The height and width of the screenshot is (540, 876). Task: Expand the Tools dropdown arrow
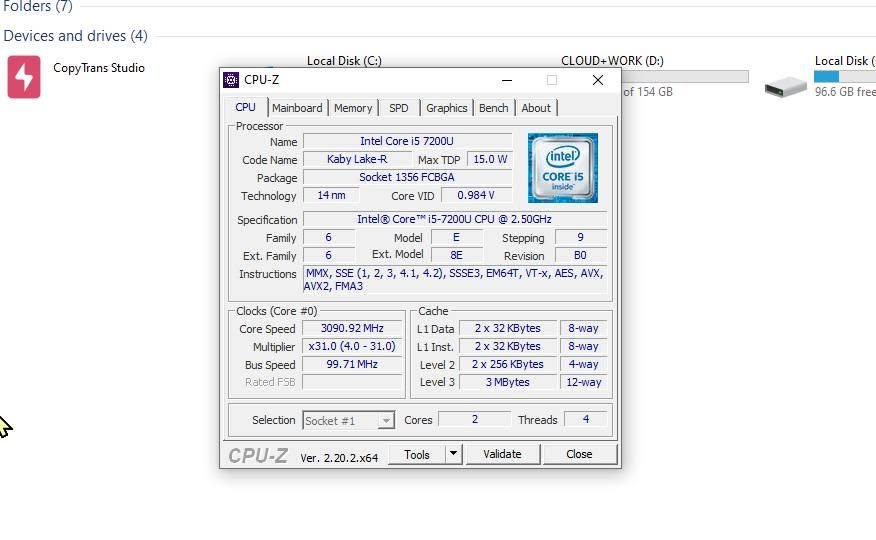(454, 455)
